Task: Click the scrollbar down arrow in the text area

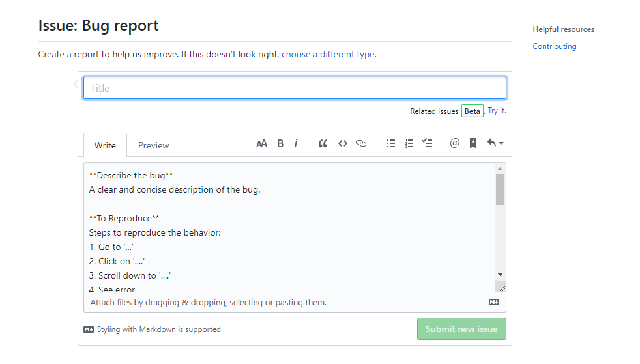Action: pos(500,275)
